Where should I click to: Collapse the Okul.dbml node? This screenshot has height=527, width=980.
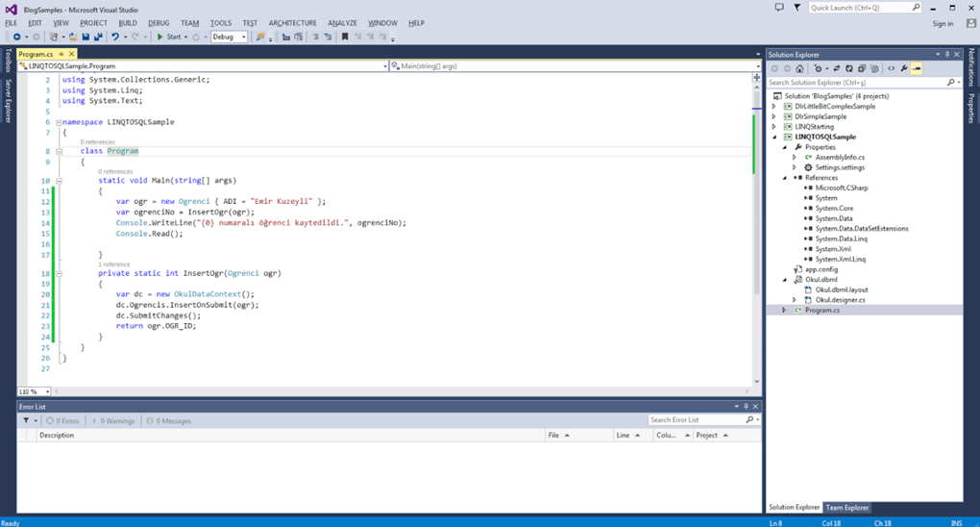[785, 280]
